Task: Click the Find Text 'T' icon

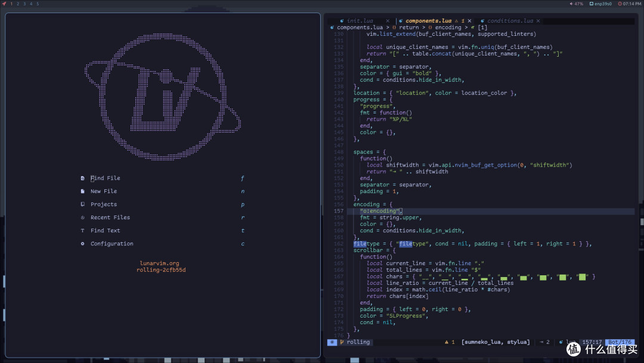Action: 82,230
